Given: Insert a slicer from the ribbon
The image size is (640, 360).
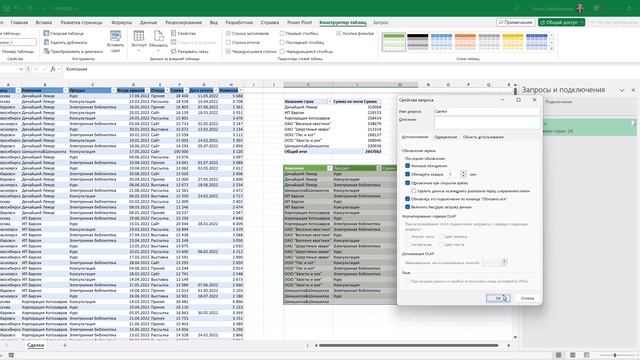Looking at the screenshot, I should 116,41.
